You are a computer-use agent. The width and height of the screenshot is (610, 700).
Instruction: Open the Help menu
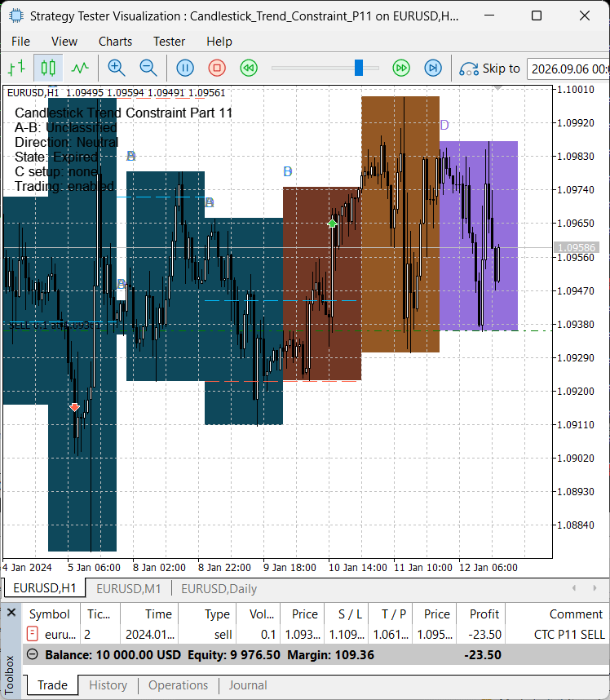coord(219,42)
